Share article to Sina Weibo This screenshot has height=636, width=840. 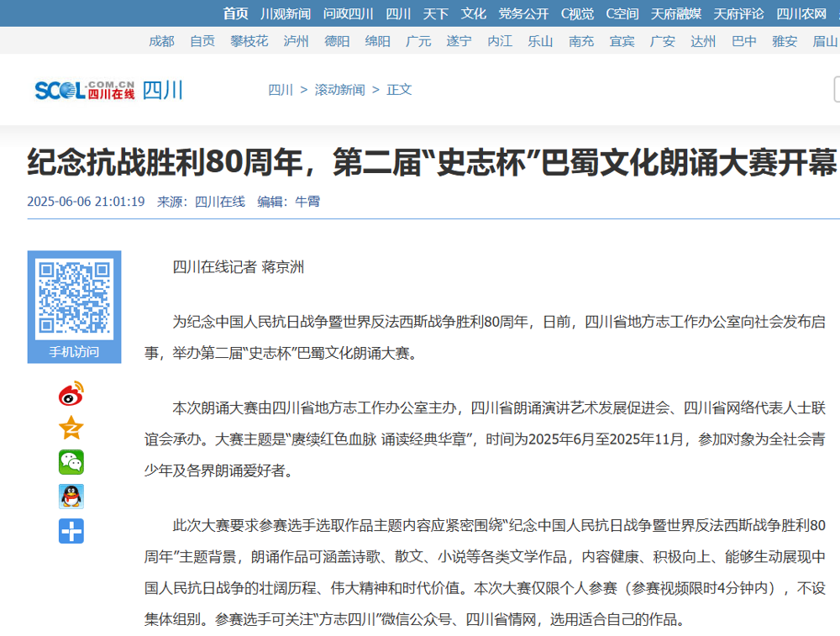pos(71,393)
